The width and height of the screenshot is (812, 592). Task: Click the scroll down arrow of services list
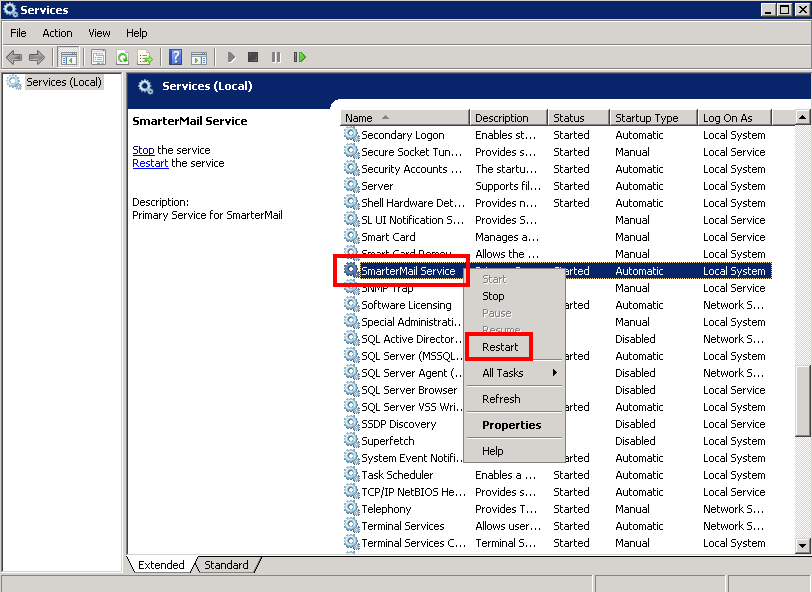(803, 545)
